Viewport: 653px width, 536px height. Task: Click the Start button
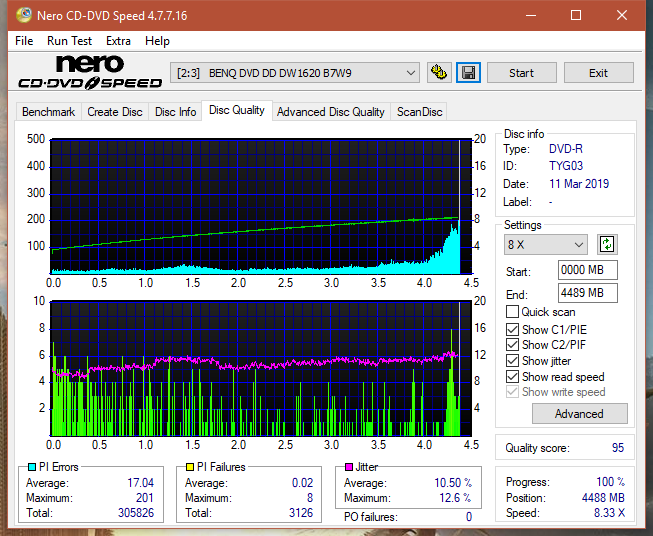pyautogui.click(x=521, y=73)
